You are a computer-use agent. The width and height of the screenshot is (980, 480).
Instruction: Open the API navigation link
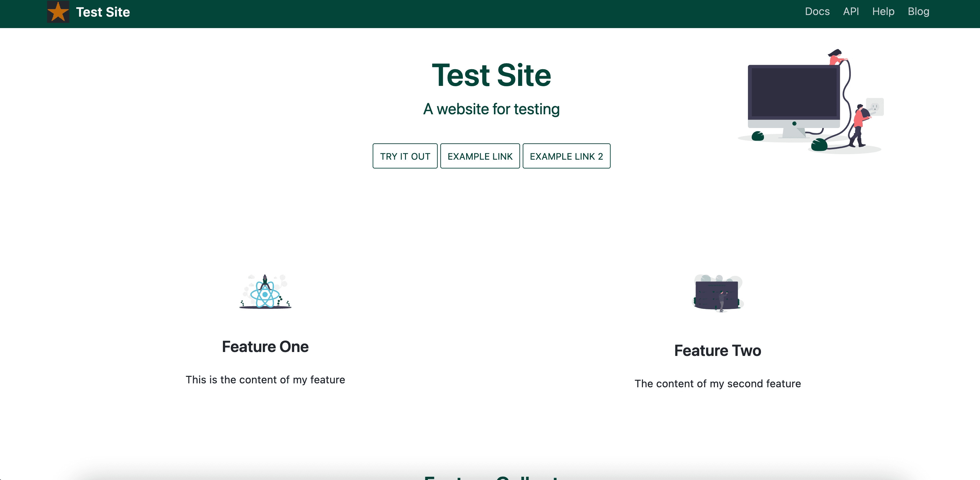coord(851,12)
